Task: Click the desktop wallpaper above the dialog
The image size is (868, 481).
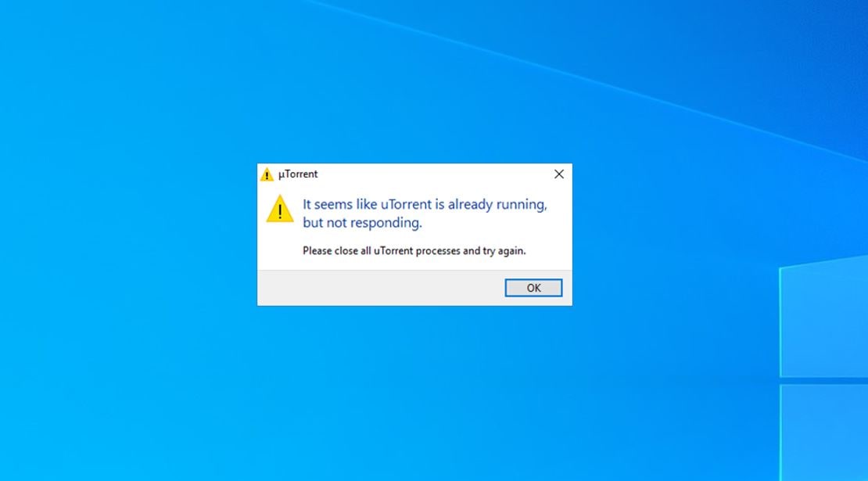Action: click(414, 83)
